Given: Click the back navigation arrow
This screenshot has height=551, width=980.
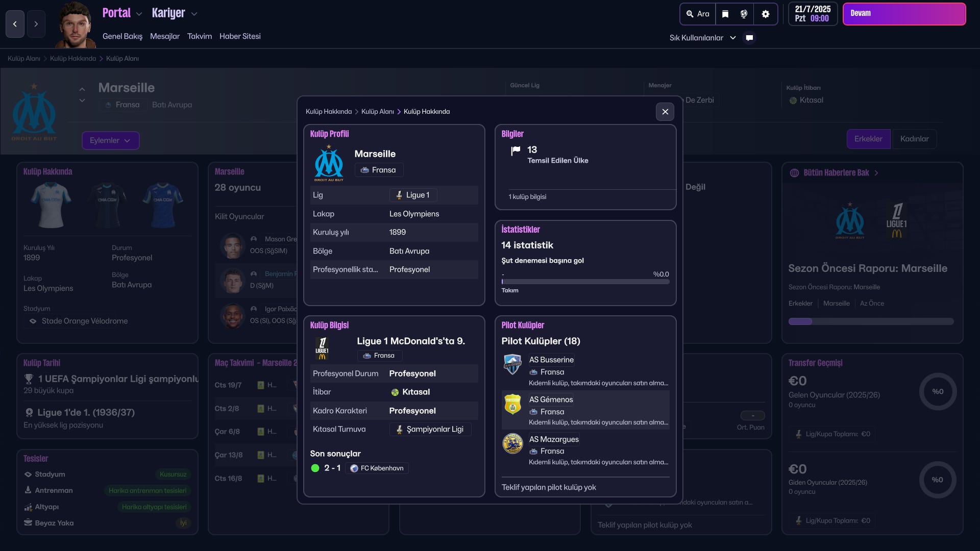Looking at the screenshot, I should 15,24.
